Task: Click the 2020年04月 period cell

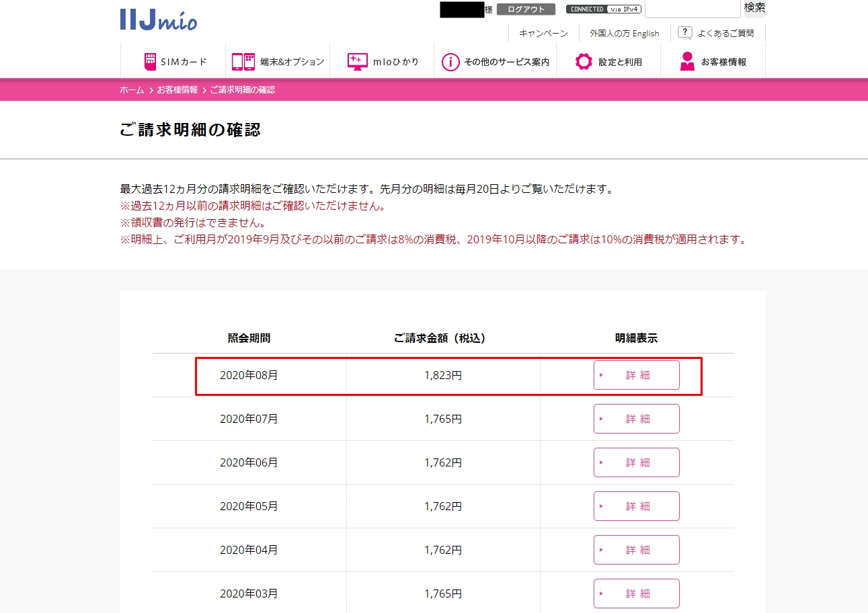Action: [x=249, y=550]
